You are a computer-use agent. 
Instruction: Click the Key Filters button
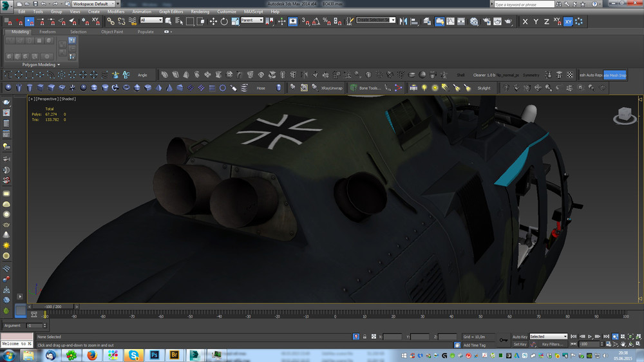[x=553, y=345]
